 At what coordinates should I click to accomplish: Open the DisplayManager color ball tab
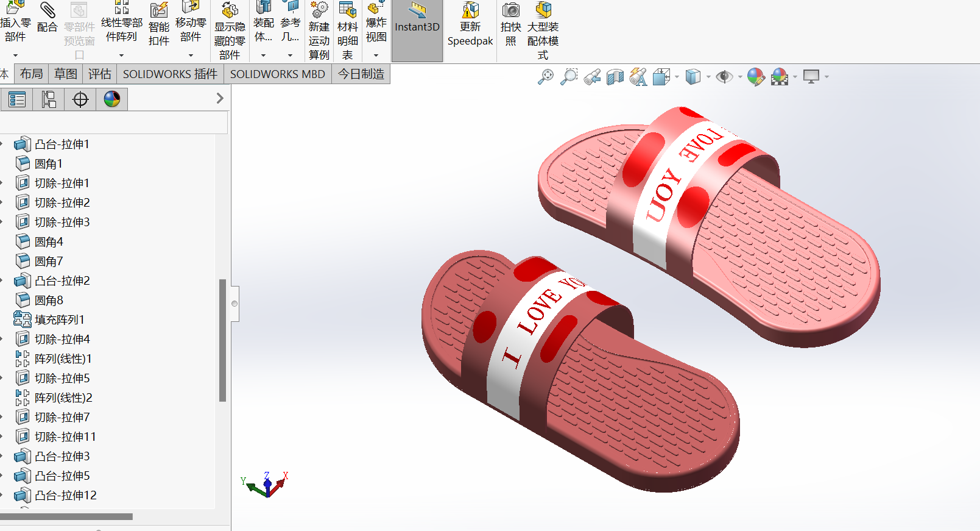(x=112, y=99)
